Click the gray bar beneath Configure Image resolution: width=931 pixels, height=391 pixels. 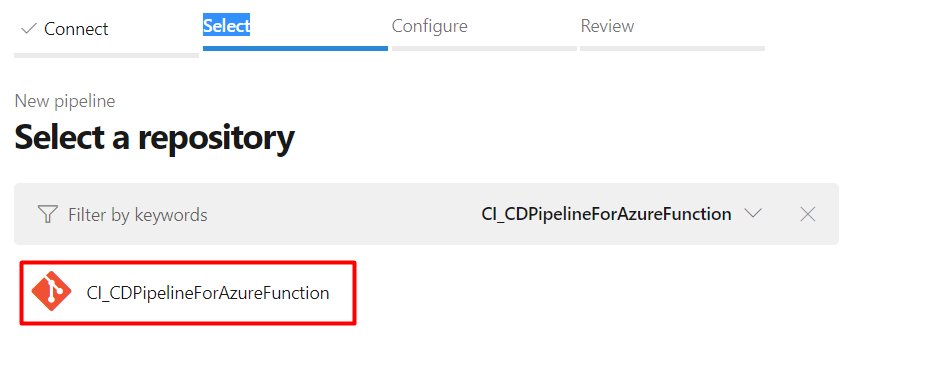click(x=484, y=49)
